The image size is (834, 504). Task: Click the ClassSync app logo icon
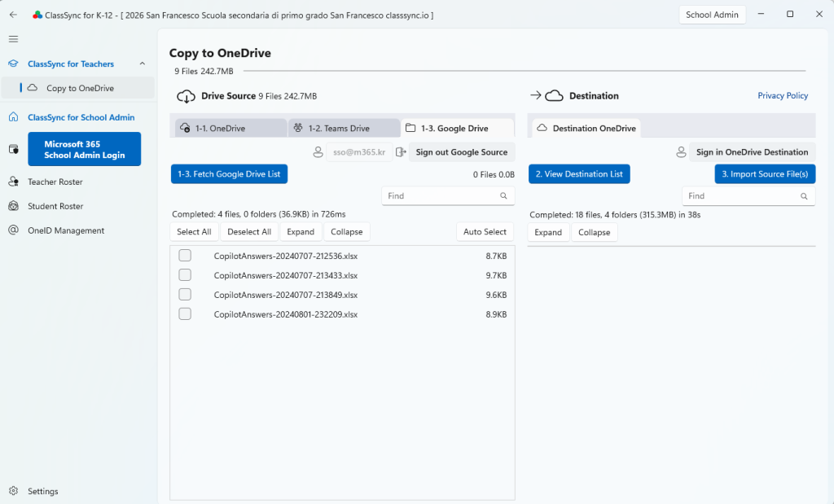coord(37,15)
